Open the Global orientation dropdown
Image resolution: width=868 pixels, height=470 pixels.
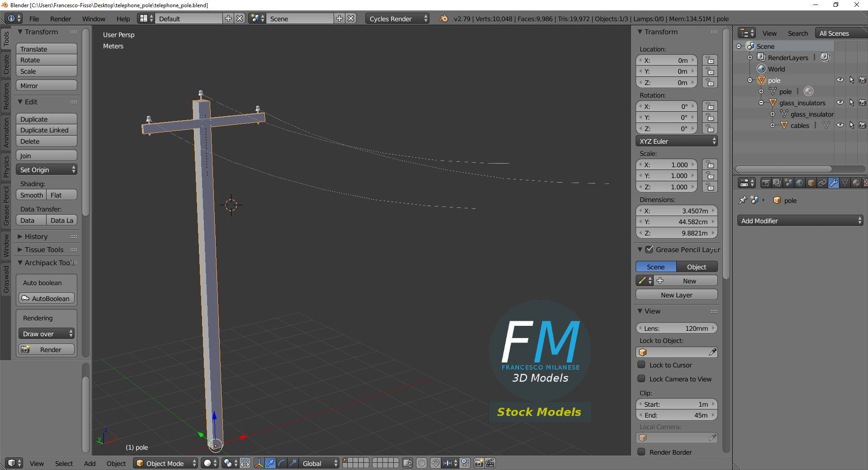(x=320, y=463)
